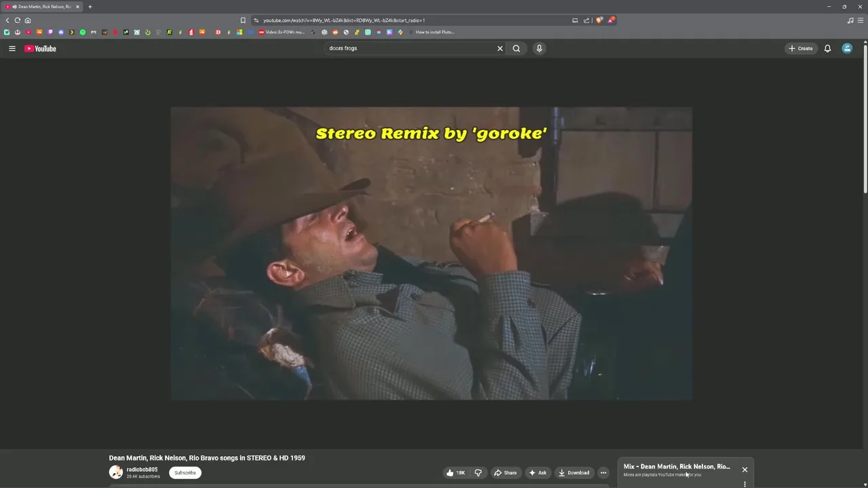Viewport: 868px width, 488px height.
Task: Open the Discord bookmark icon
Action: 61,32
